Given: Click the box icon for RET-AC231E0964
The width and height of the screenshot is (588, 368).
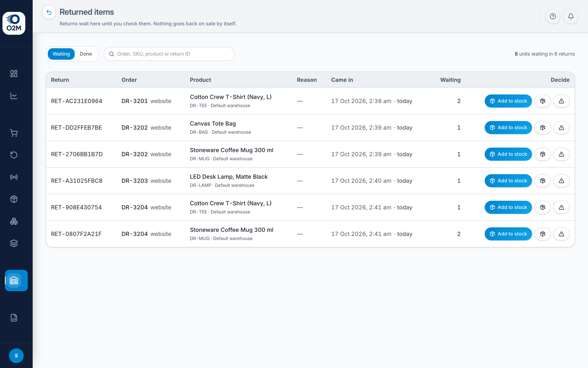Looking at the screenshot, I should tap(543, 101).
